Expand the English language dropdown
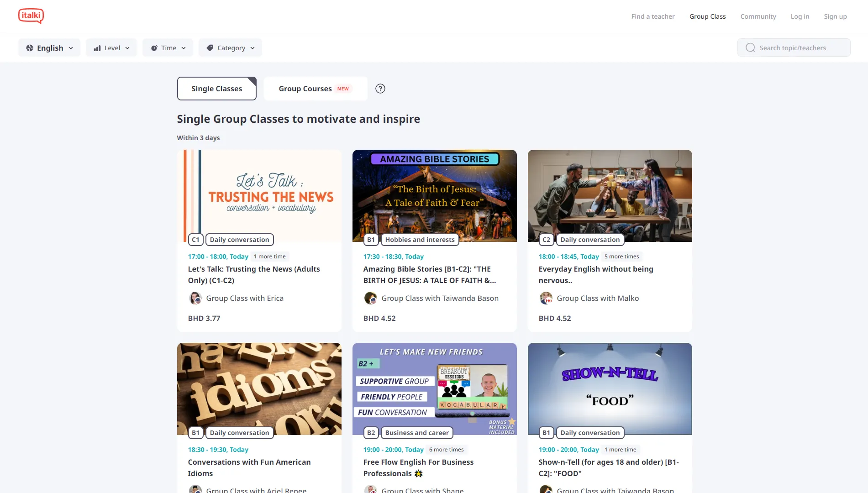This screenshot has width=868, height=493. [x=49, y=48]
